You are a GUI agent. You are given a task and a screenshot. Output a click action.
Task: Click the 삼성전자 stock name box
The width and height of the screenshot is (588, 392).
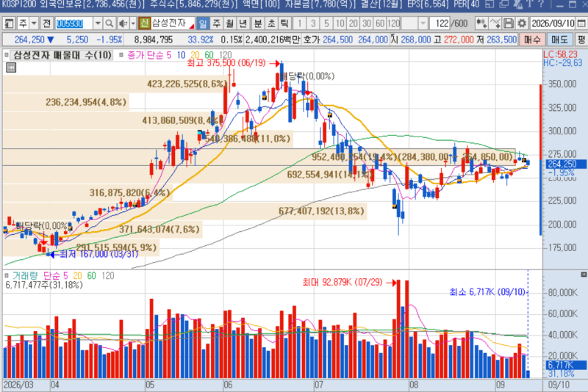coord(172,23)
